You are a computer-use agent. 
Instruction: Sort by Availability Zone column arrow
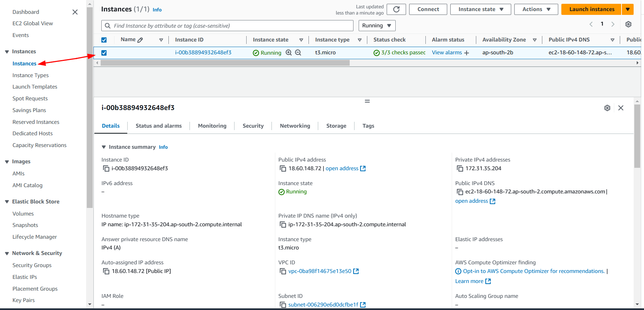[535, 40]
